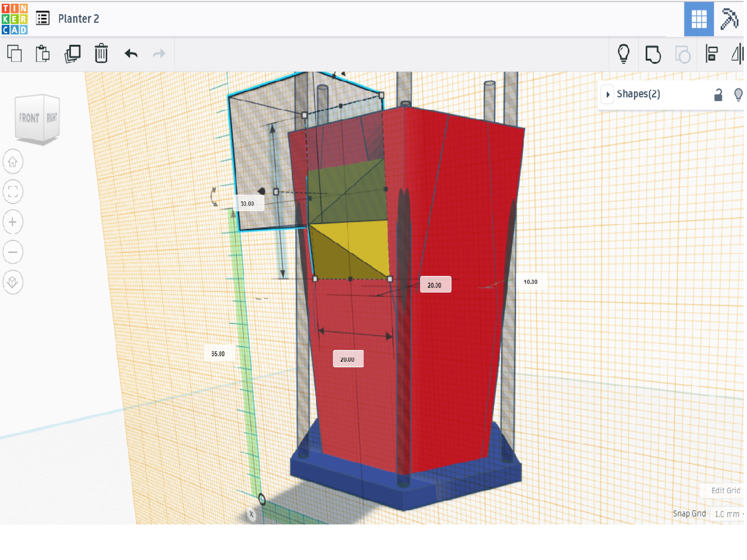Toggle lock on selected shapes
The width and height of the screenshot is (747, 560).
718,95
